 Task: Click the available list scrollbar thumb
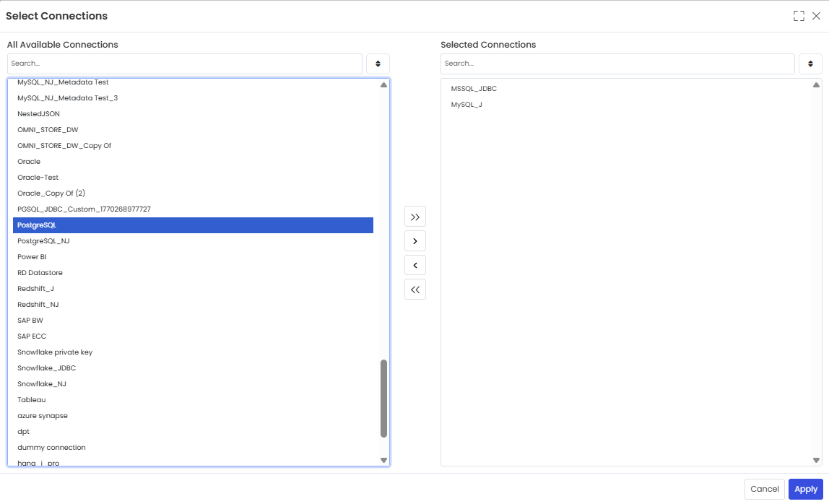click(384, 399)
